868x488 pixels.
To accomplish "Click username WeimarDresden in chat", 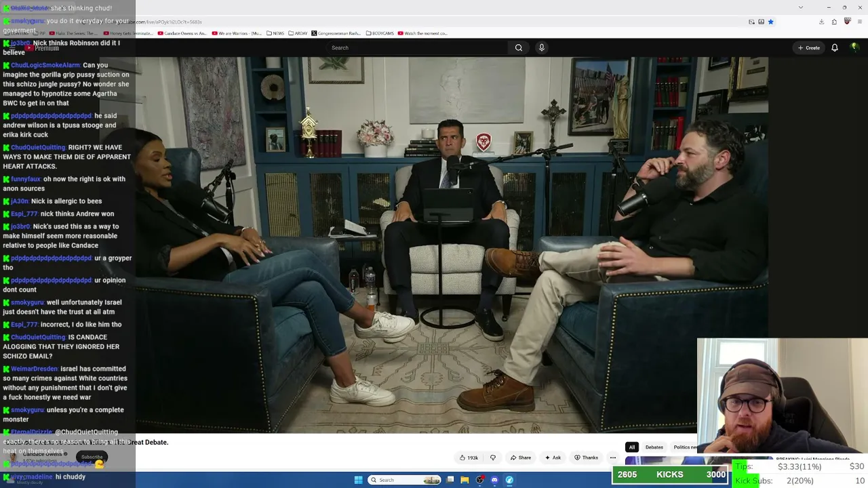I will click(34, 369).
